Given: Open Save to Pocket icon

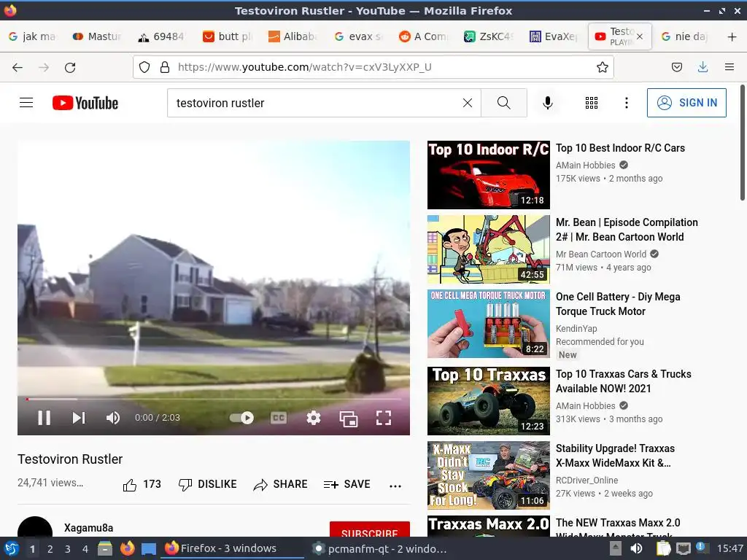Looking at the screenshot, I should tap(677, 67).
